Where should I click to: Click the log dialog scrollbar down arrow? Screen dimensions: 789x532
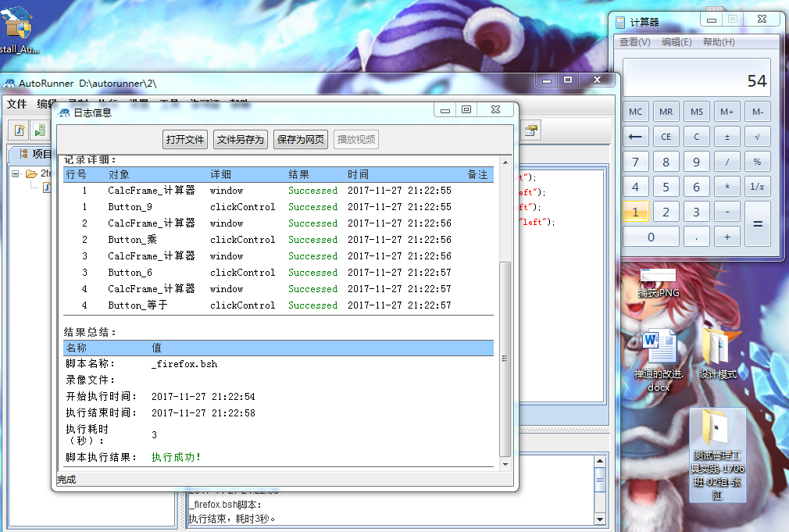point(505,465)
